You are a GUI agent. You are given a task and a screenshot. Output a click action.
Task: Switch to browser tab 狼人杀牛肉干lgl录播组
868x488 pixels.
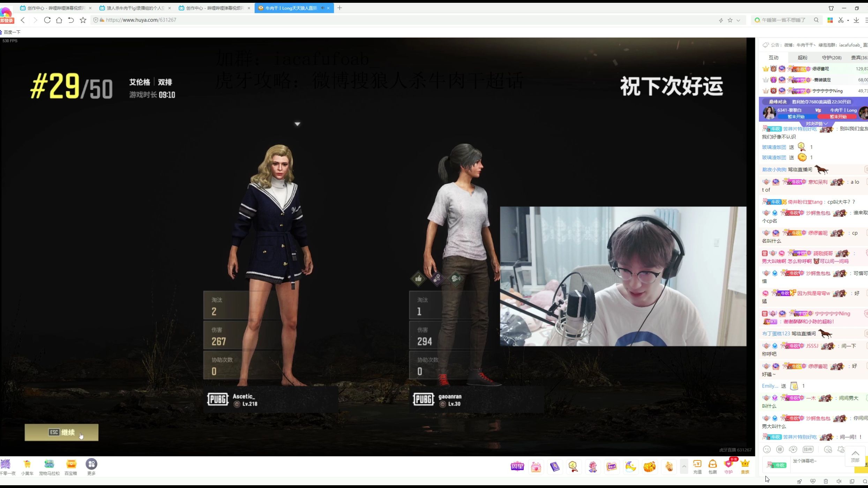coord(135,8)
